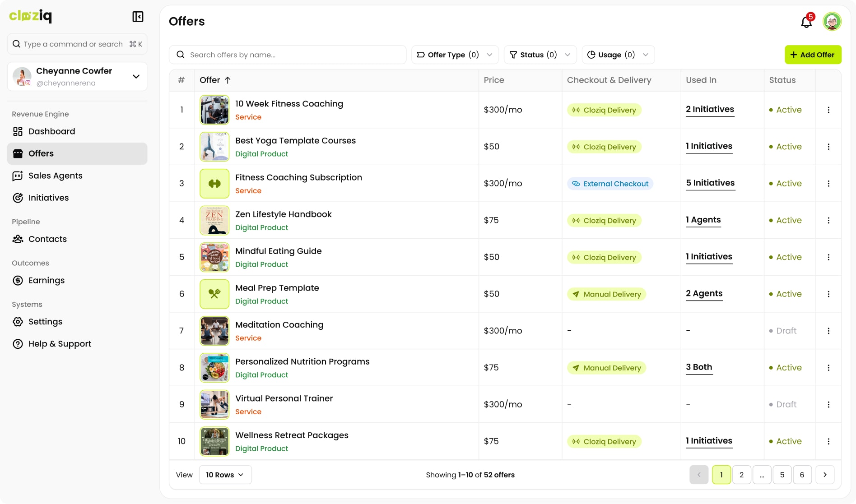Open 1 Agents link for Zen Handbook
This screenshot has width=856, height=504.
tap(703, 220)
